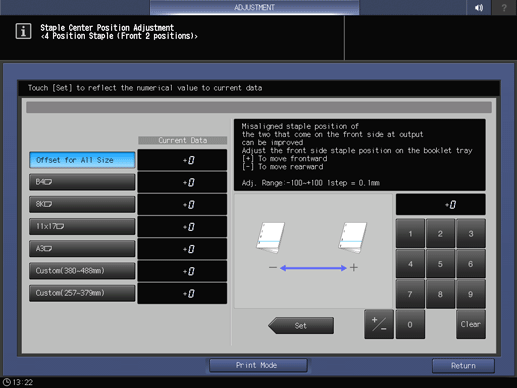This screenshot has height=388, width=517.
Task: Click the numeric value entry display field
Action: [440, 204]
